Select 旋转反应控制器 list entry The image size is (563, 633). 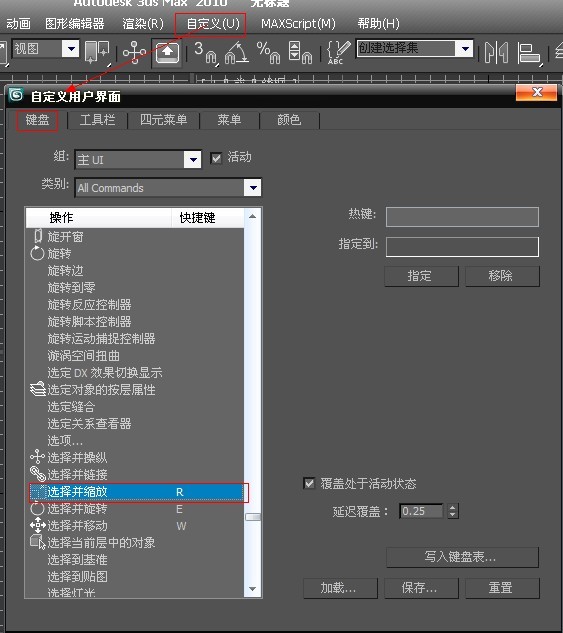click(136, 304)
